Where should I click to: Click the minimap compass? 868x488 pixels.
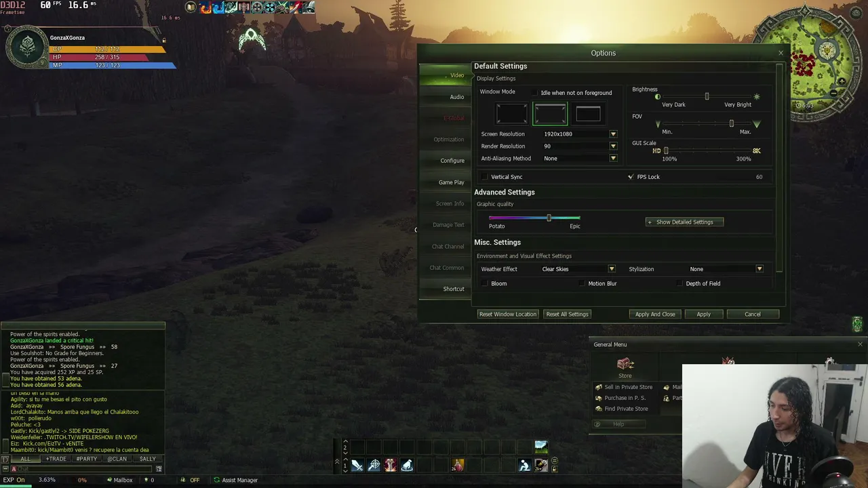tap(807, 62)
